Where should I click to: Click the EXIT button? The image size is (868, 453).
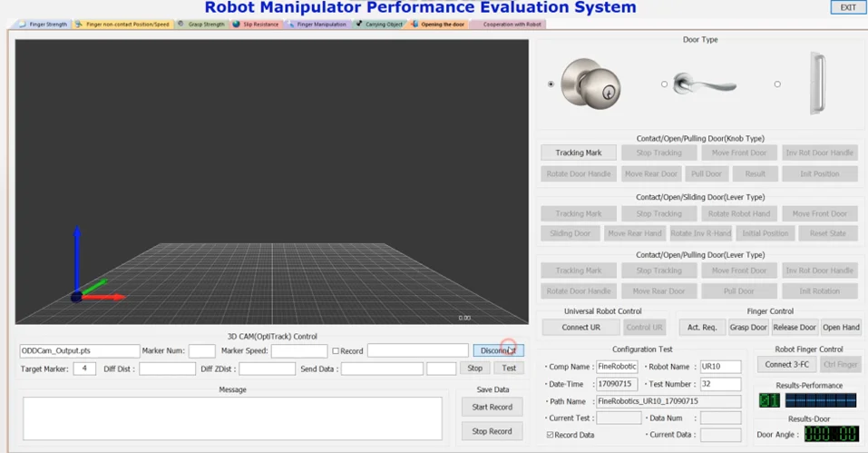pyautogui.click(x=847, y=7)
